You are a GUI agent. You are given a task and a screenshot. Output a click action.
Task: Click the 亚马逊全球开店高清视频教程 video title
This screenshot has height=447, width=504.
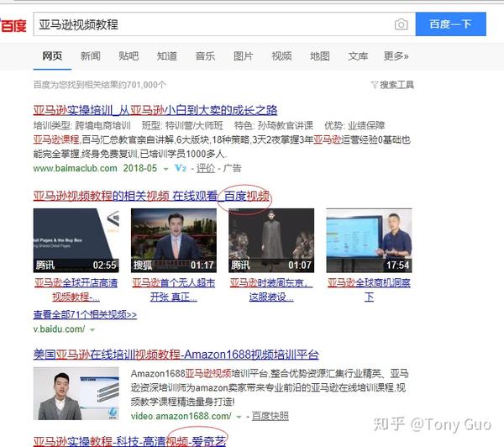[76, 289]
